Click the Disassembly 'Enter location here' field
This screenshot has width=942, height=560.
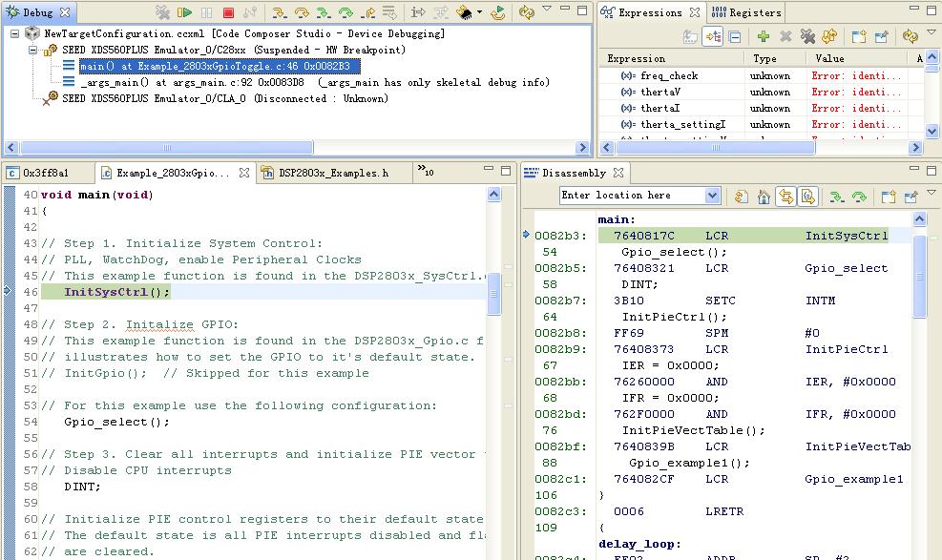pyautogui.click(x=632, y=195)
